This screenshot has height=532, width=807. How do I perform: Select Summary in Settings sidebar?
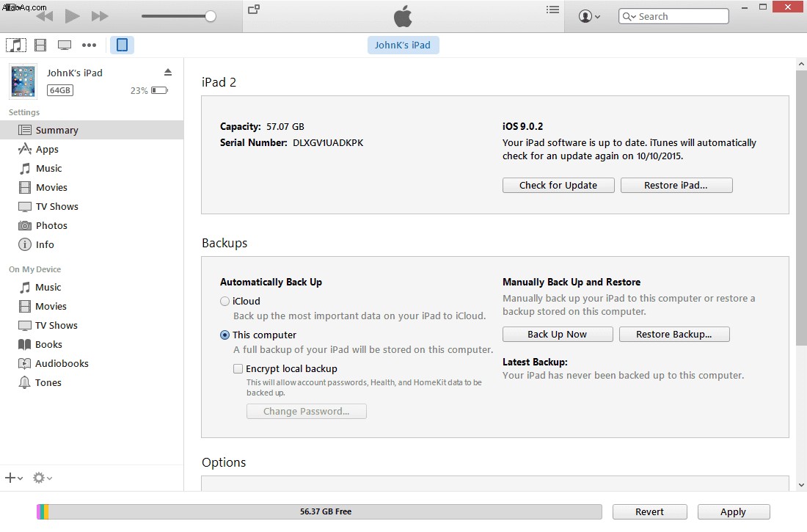[92, 131]
